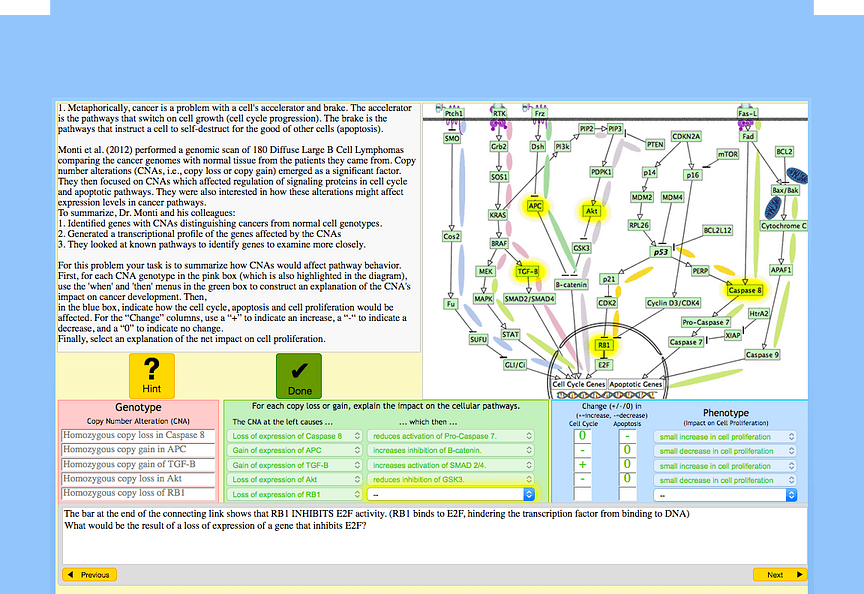Open 'Gain of expression of APC' dropdown
Viewport: 864px width, 594px height.
[x=292, y=451]
